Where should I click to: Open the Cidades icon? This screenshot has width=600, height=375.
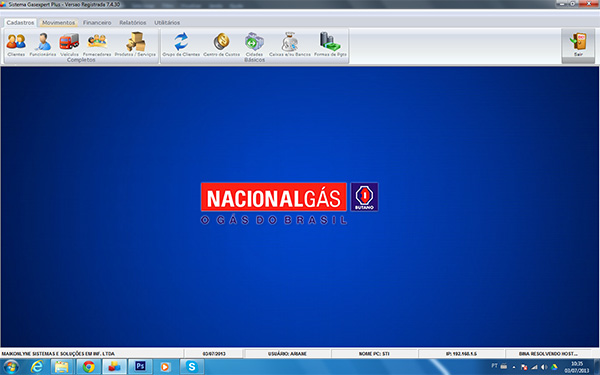pos(254,44)
